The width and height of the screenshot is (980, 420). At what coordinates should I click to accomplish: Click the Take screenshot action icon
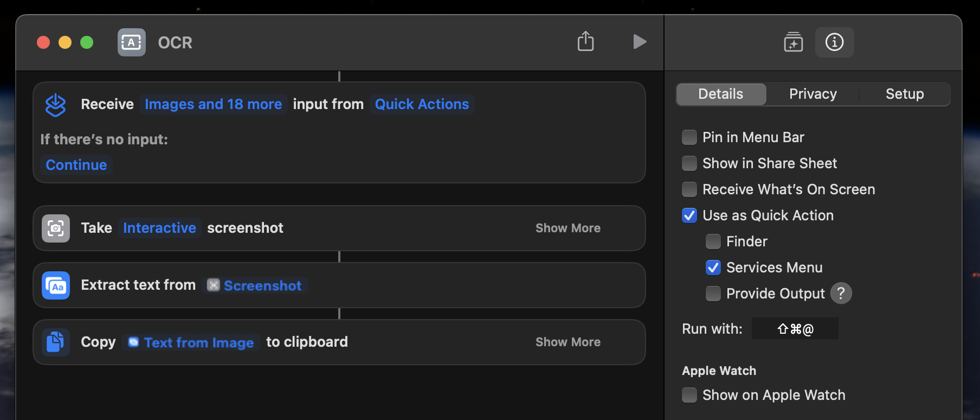[56, 228]
